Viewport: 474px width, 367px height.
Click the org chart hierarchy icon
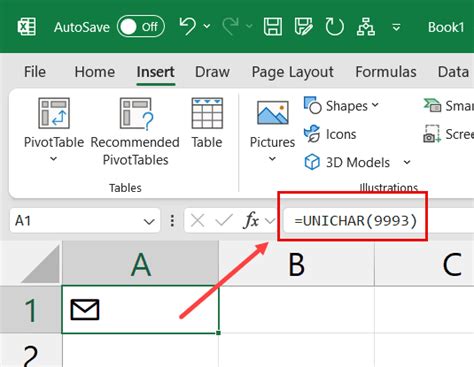coord(366,27)
